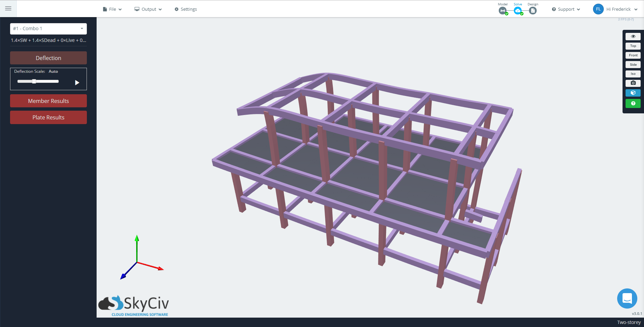Open the hamburger menu in top-left corner
Image resolution: width=644 pixels, height=327 pixels.
[x=8, y=9]
